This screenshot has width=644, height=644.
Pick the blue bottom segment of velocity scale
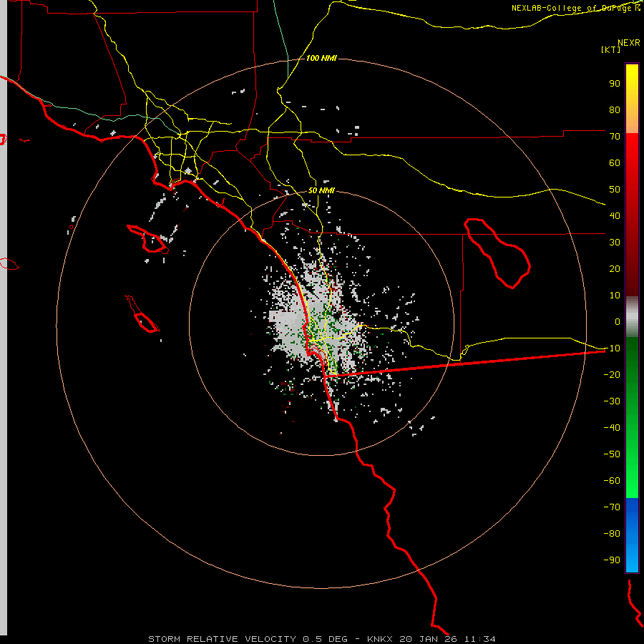(632, 535)
